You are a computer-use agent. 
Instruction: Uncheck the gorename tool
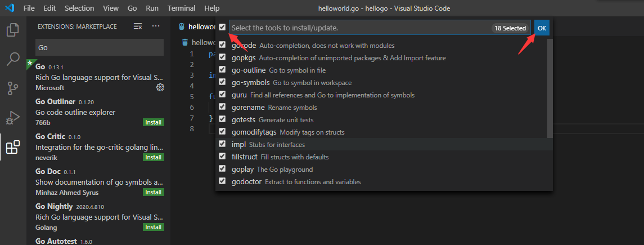click(x=222, y=106)
